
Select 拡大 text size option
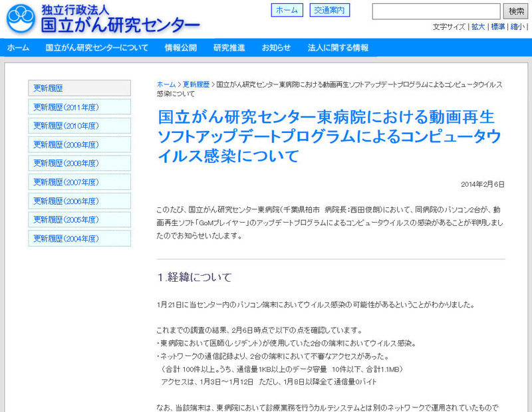[x=478, y=27]
